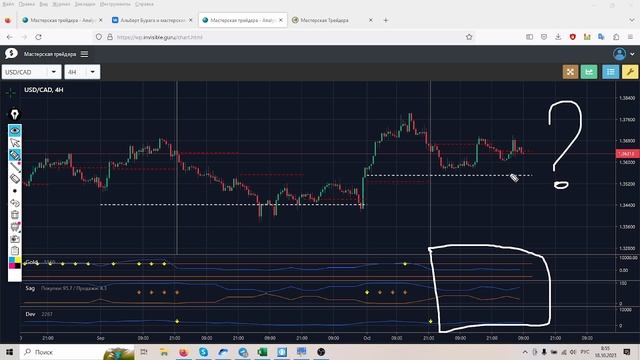
Task: Click the yellow wrench settings button
Action: coord(630,72)
